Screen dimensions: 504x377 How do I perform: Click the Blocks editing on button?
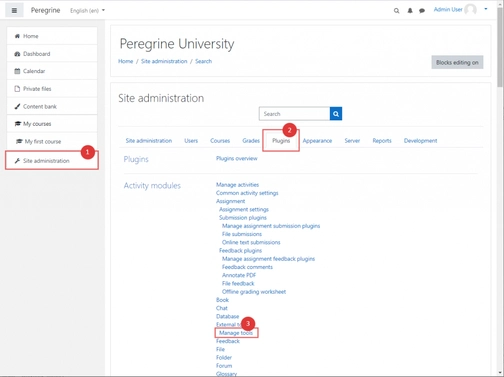(457, 62)
